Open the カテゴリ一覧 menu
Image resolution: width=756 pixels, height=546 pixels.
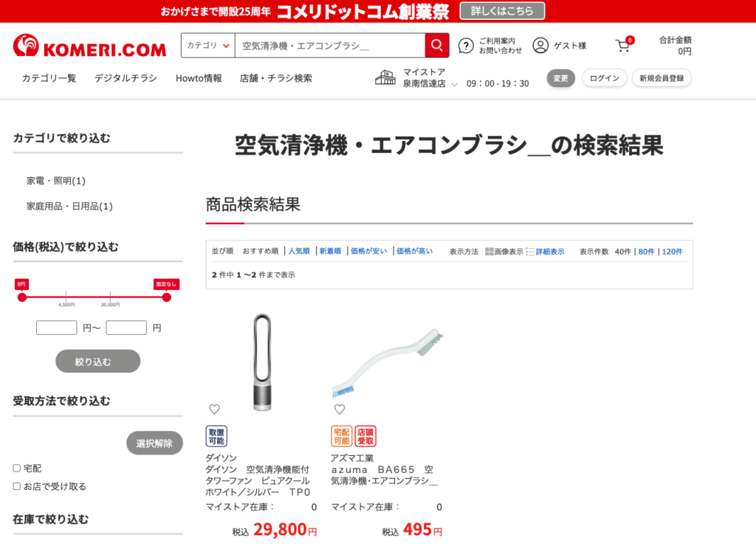click(x=49, y=78)
